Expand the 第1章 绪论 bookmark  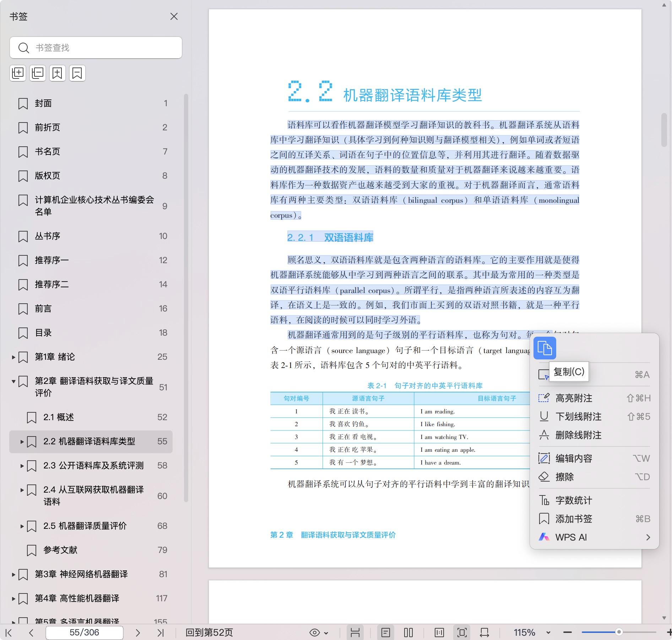coord(13,357)
